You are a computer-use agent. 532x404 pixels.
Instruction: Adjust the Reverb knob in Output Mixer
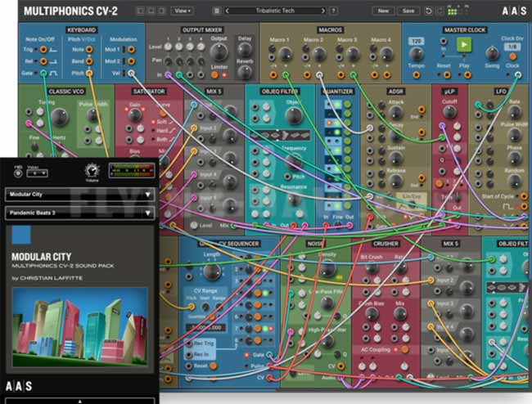click(244, 72)
